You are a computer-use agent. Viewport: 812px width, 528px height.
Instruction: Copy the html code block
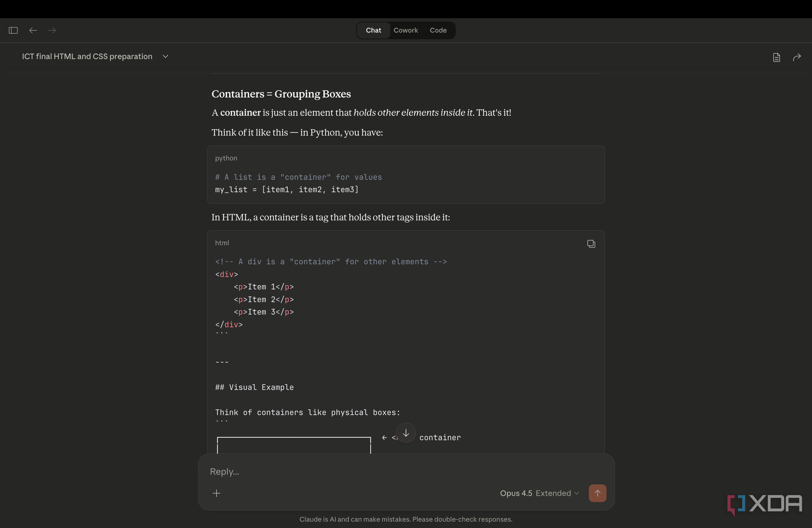click(x=591, y=244)
